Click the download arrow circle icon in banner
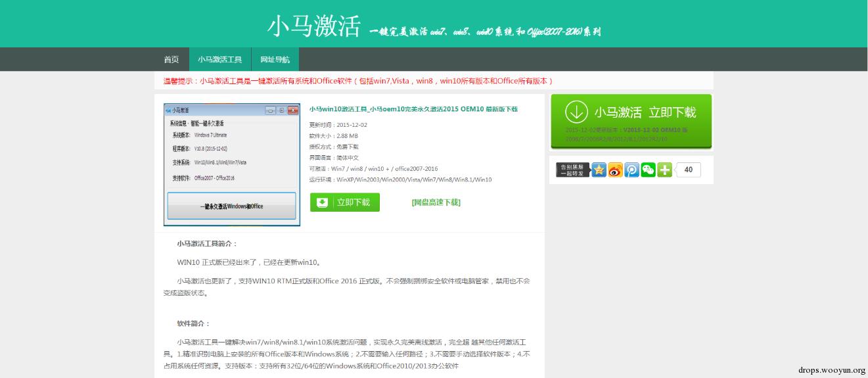Screen dimensions: 868x378 576,112
